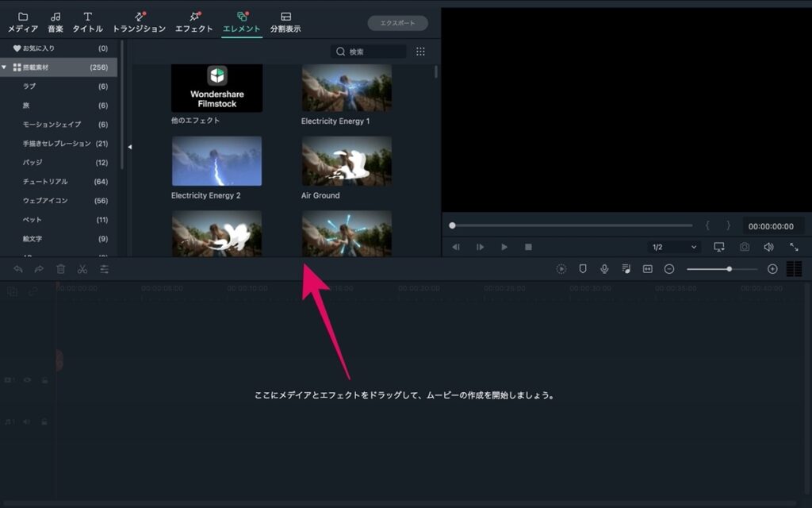Select the Electricity Energy 2 thumbnail
This screenshot has width=812, height=508.
point(217,161)
